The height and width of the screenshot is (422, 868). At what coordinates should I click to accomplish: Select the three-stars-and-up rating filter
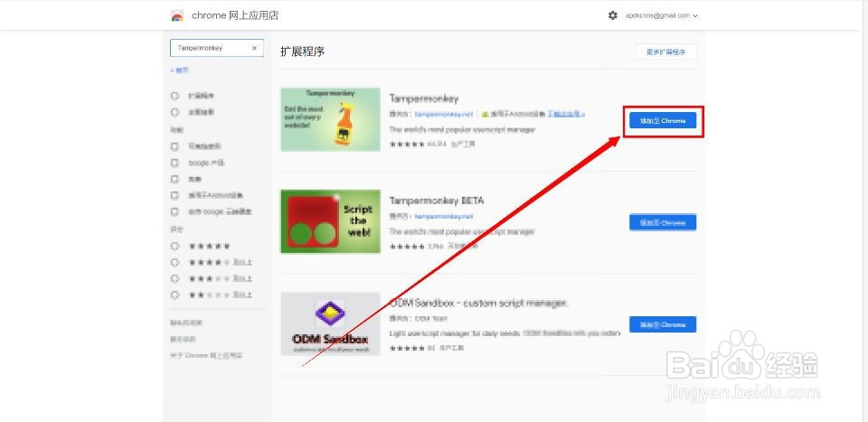175,278
